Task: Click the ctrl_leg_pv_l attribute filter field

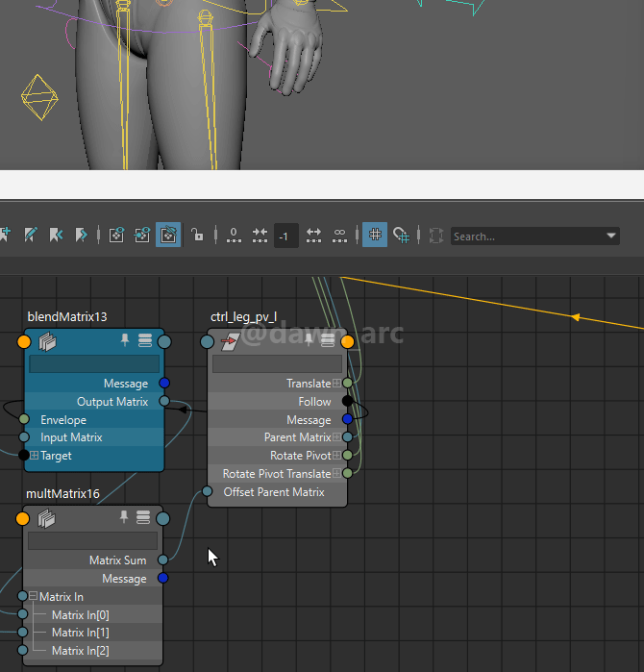Action: click(277, 363)
